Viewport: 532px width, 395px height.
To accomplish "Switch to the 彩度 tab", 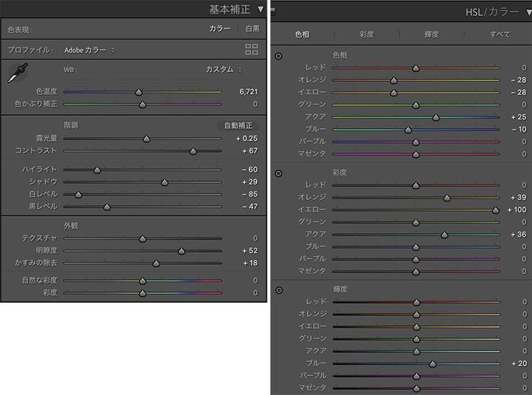I will click(367, 34).
